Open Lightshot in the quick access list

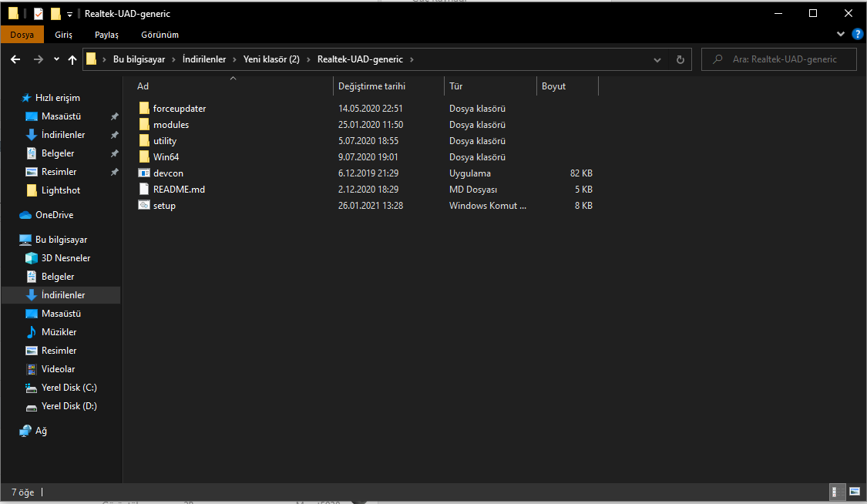[61, 190]
